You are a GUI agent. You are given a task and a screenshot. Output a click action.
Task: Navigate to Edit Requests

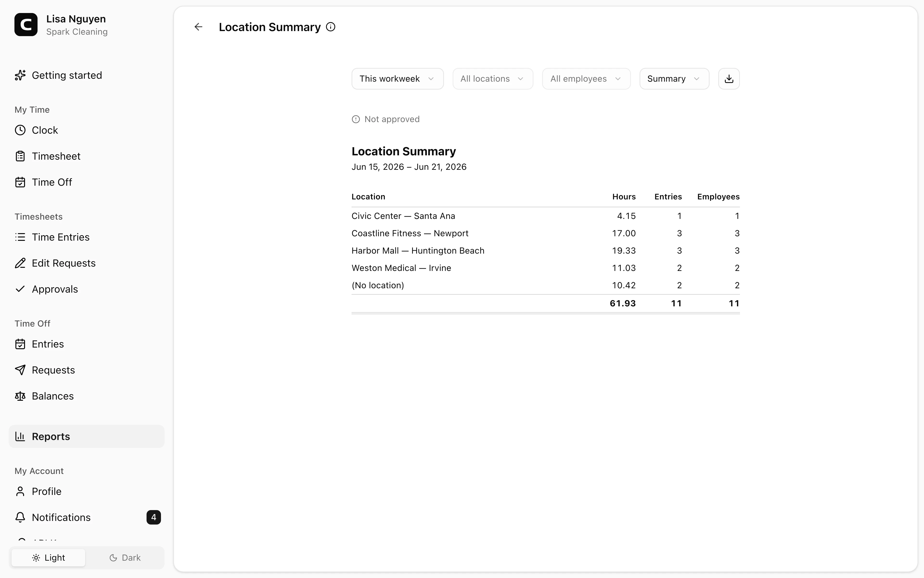tap(86, 263)
